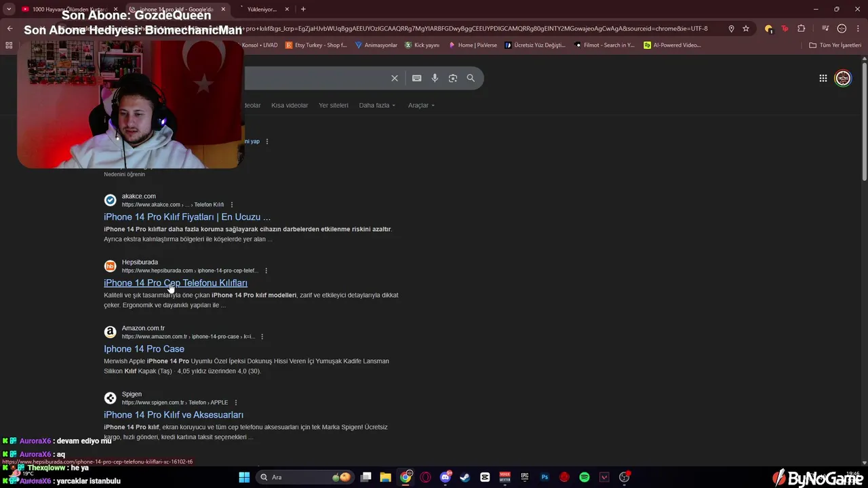The height and width of the screenshot is (488, 868).
Task: Click the magnifier search button
Action: 471,78
